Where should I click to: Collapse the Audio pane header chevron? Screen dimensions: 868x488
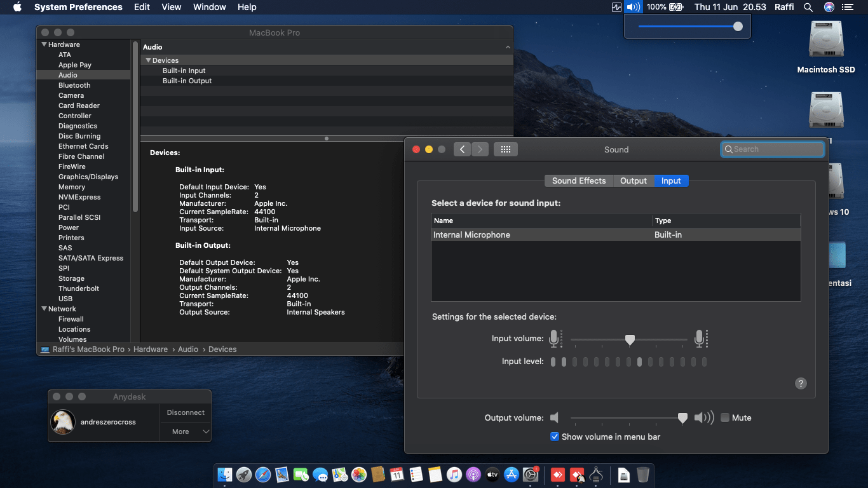pos(508,48)
